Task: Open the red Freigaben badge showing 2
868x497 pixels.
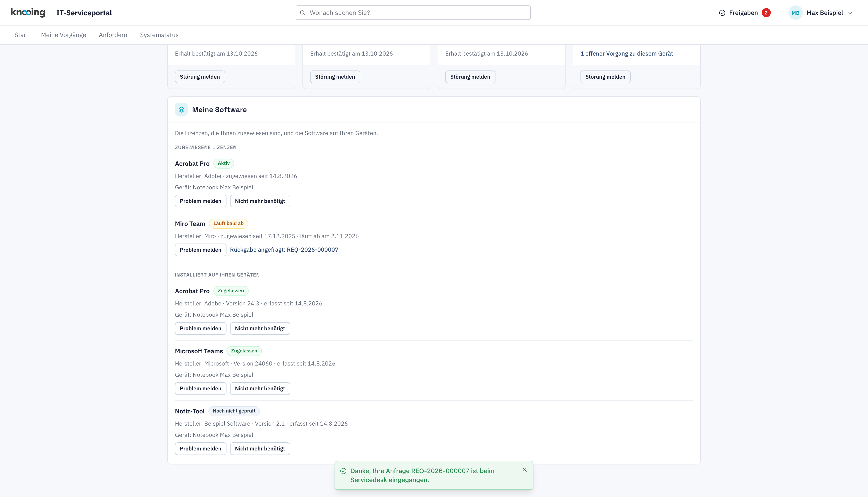Action: (766, 13)
